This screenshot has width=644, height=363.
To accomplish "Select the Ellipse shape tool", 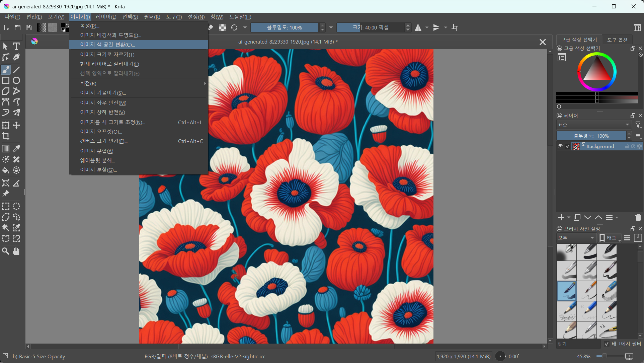I will (x=16, y=80).
